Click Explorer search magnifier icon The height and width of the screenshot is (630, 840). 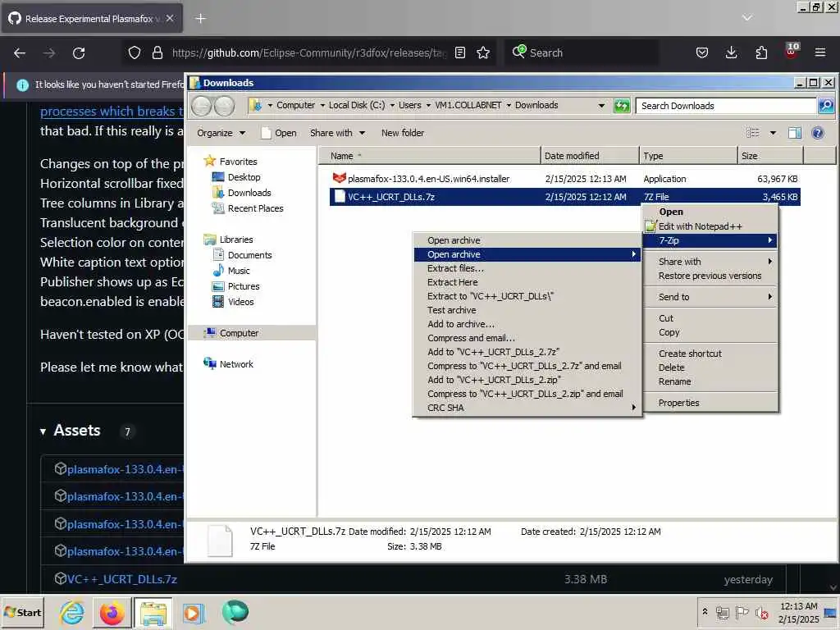[825, 106]
